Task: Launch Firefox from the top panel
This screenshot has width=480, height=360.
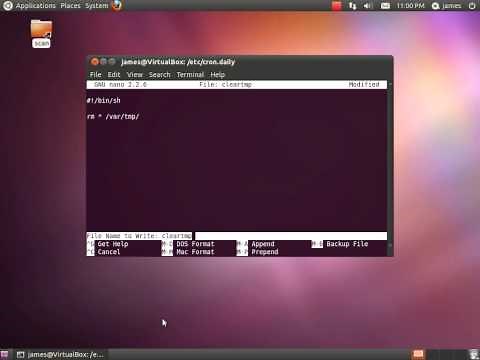Action: (x=117, y=5)
